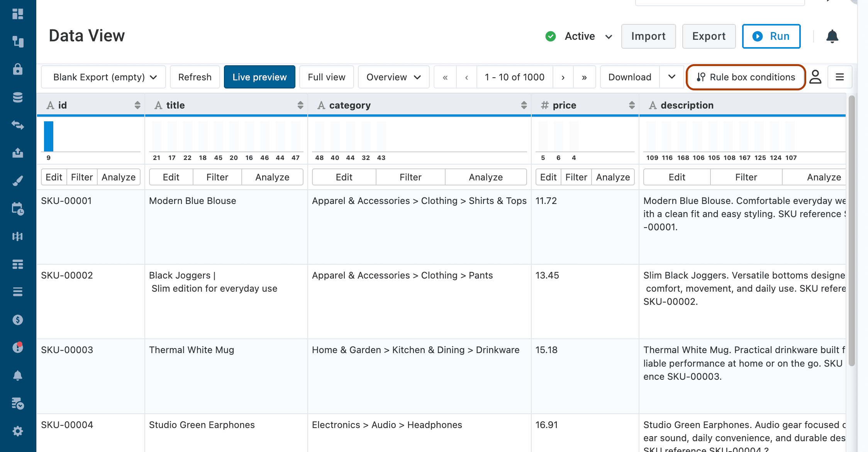This screenshot has width=868, height=452.
Task: Click the blue histogram bar in id column
Action: 49,136
